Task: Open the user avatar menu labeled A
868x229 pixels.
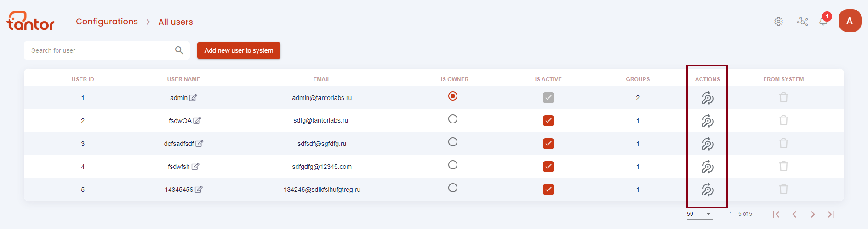Action: (850, 21)
